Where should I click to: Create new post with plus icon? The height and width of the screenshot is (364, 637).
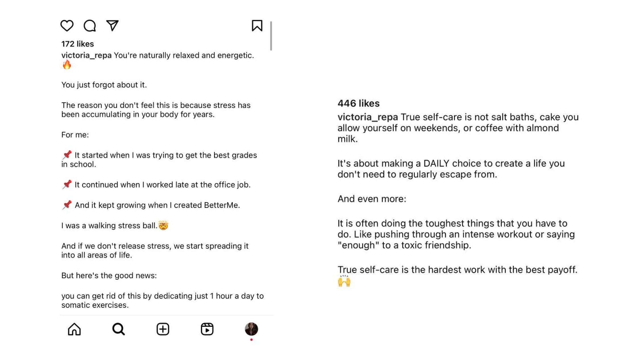tap(163, 329)
